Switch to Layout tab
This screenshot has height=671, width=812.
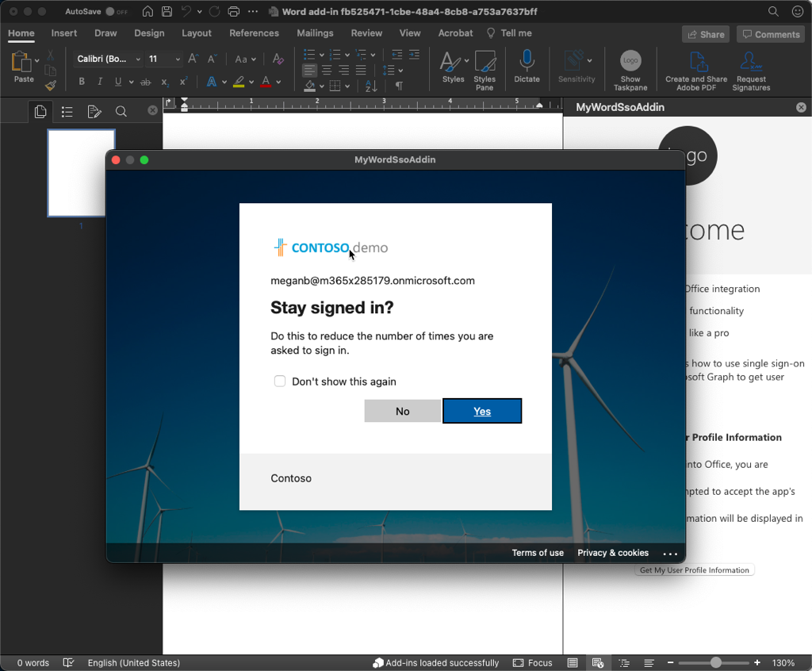(197, 33)
